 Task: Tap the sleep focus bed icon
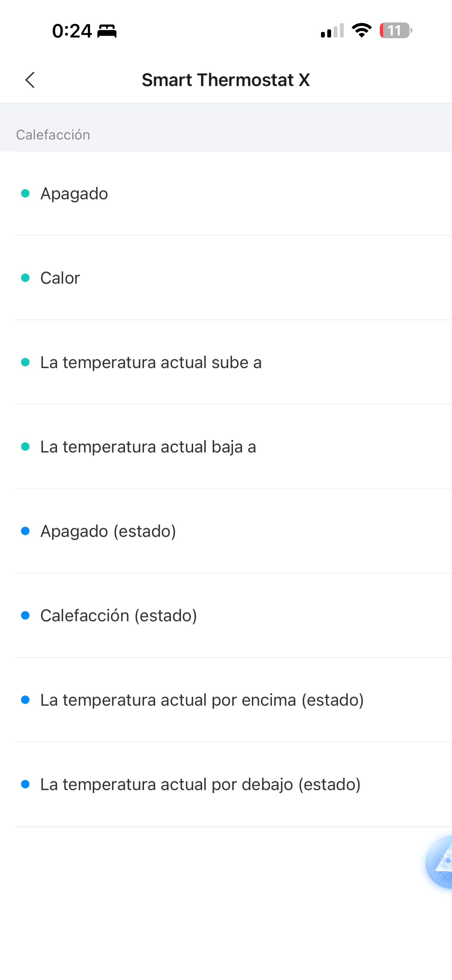tap(107, 31)
